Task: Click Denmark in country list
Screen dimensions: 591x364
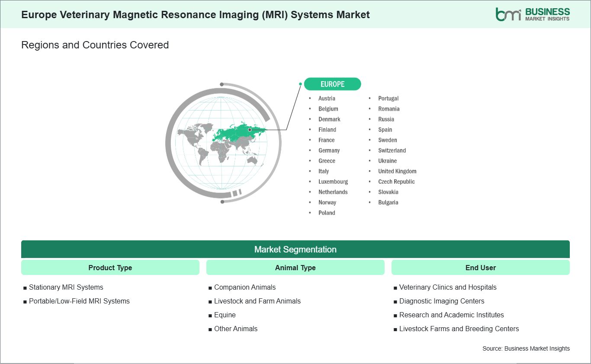Action: click(329, 119)
